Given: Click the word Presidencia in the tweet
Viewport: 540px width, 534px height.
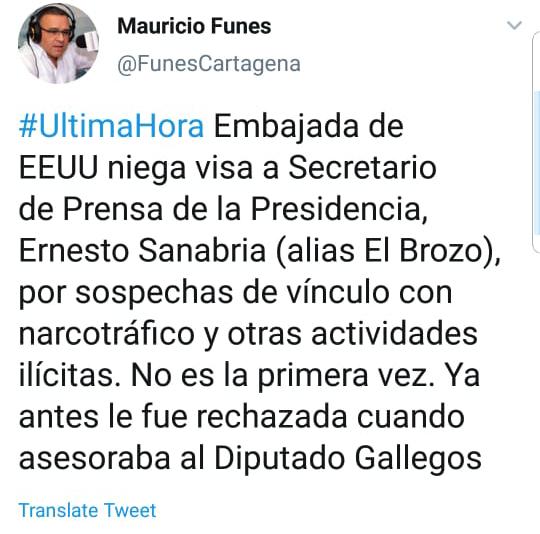Looking at the screenshot, I should click(x=337, y=209).
